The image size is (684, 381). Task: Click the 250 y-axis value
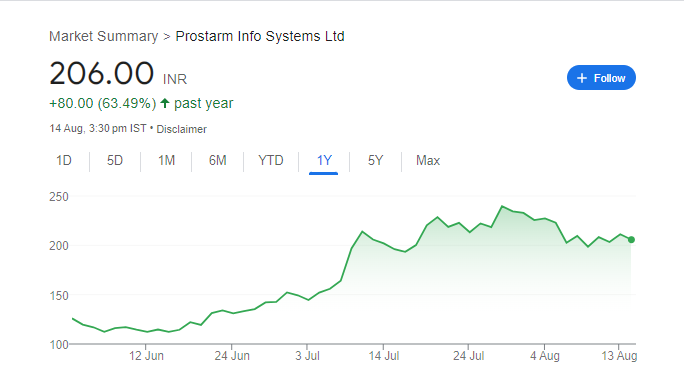tap(59, 197)
